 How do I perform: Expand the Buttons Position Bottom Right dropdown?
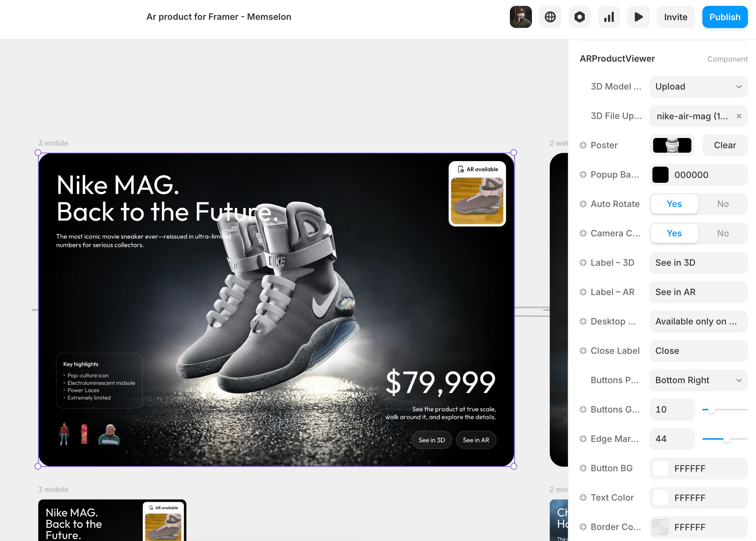click(698, 380)
